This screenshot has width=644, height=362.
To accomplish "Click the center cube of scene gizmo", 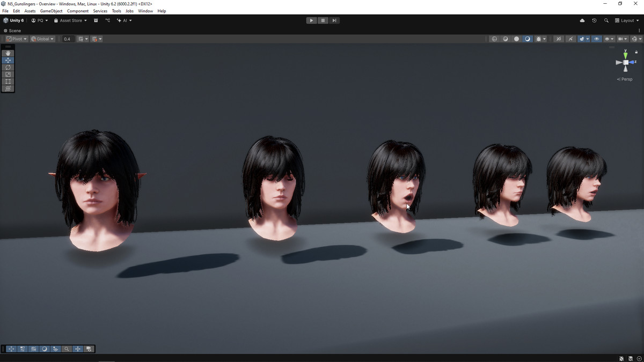I will pyautogui.click(x=625, y=62).
